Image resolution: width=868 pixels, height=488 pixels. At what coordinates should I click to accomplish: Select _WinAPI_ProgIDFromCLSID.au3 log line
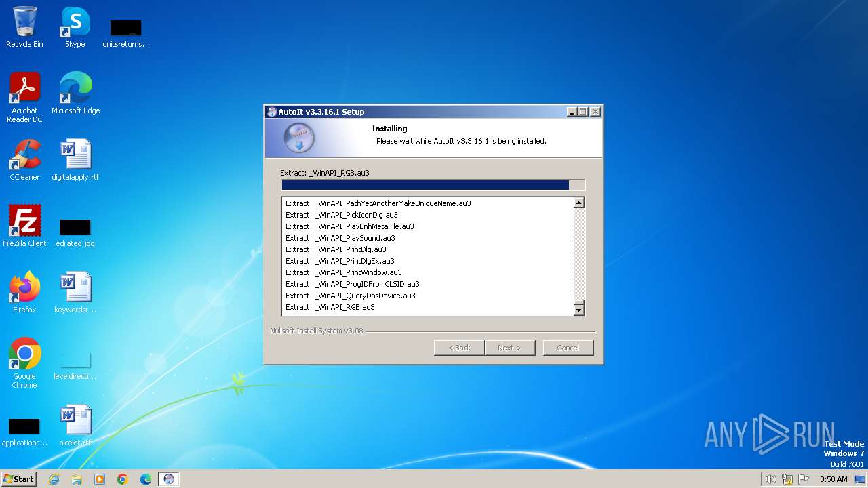point(352,284)
